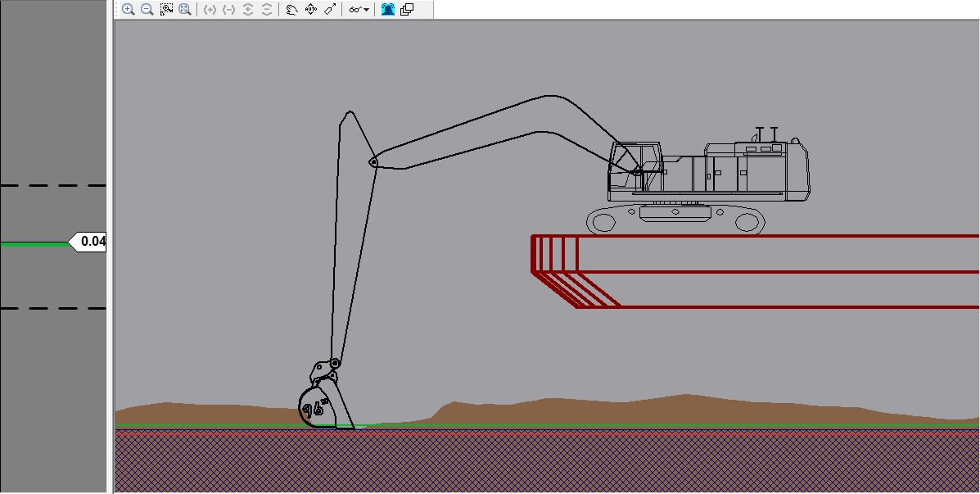Screen dimensions: 980x494
Task: Toggle the AUTO pan mode icon
Action: (310, 9)
